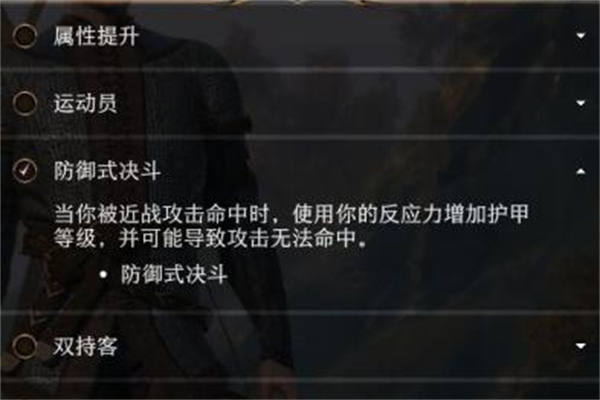Click description line starting 当你被近战攻击
600x400 pixels.
click(x=291, y=214)
